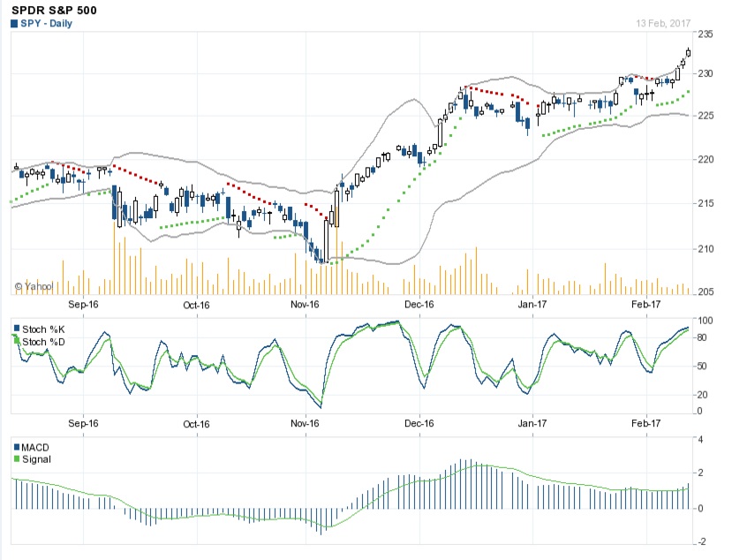Screen dimensions: 732x560
Task: Click the blue Stoch %K legend swatch
Action: click(17, 329)
